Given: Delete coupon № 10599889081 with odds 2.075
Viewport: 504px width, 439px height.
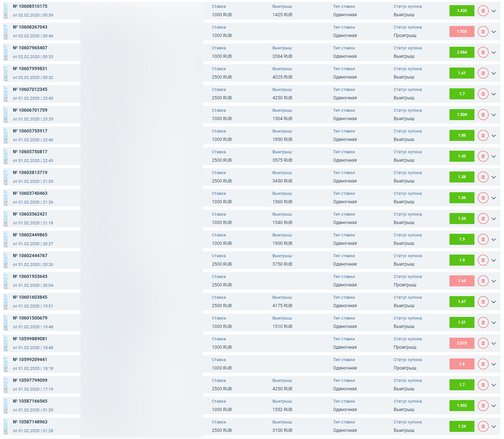Looking at the screenshot, I should point(483,343).
